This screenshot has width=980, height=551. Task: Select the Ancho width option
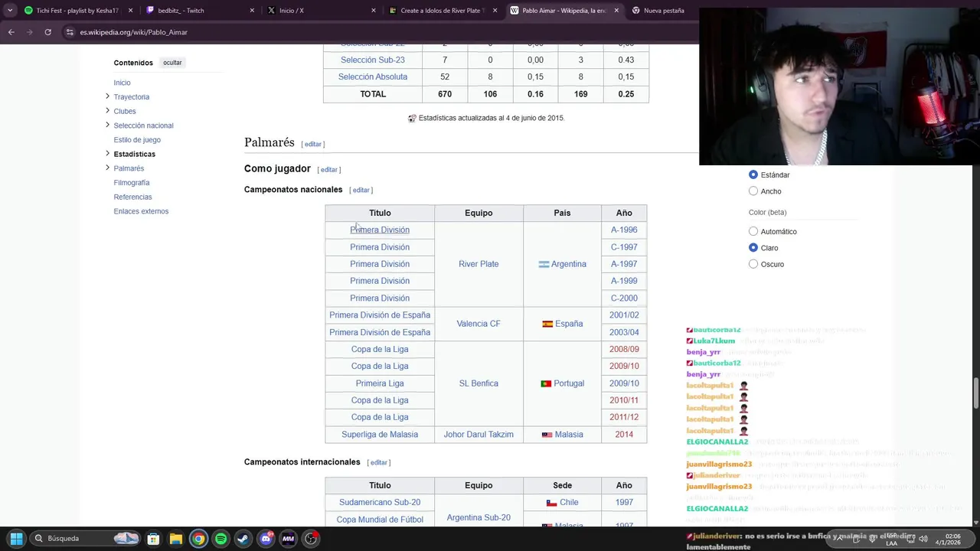tap(753, 191)
